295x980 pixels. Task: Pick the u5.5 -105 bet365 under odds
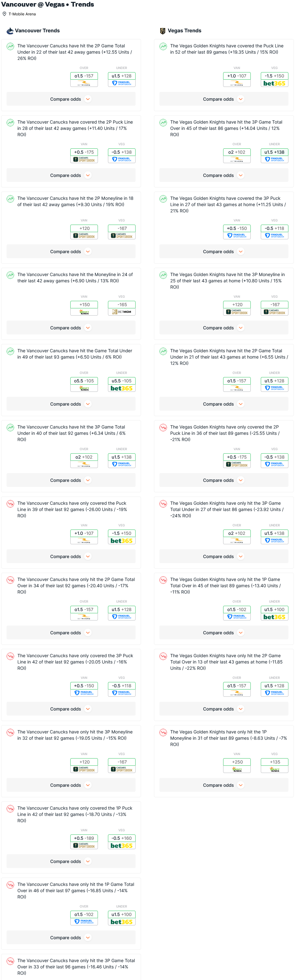(122, 384)
